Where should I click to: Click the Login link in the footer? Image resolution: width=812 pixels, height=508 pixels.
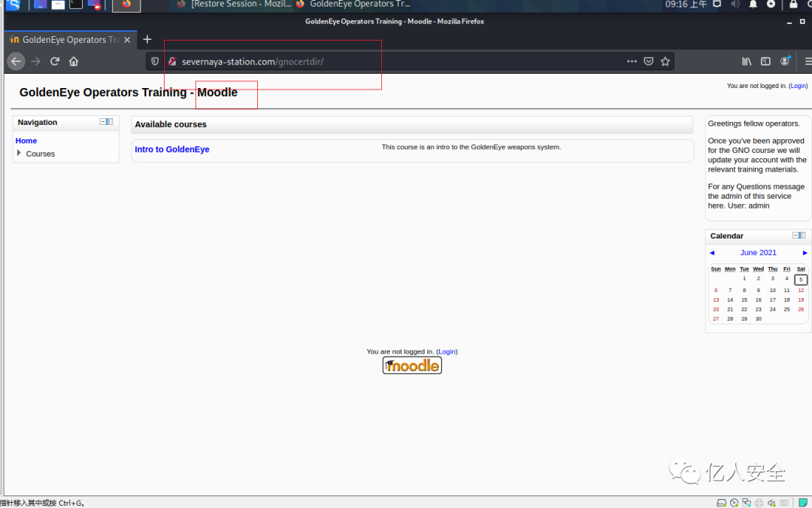click(x=447, y=351)
